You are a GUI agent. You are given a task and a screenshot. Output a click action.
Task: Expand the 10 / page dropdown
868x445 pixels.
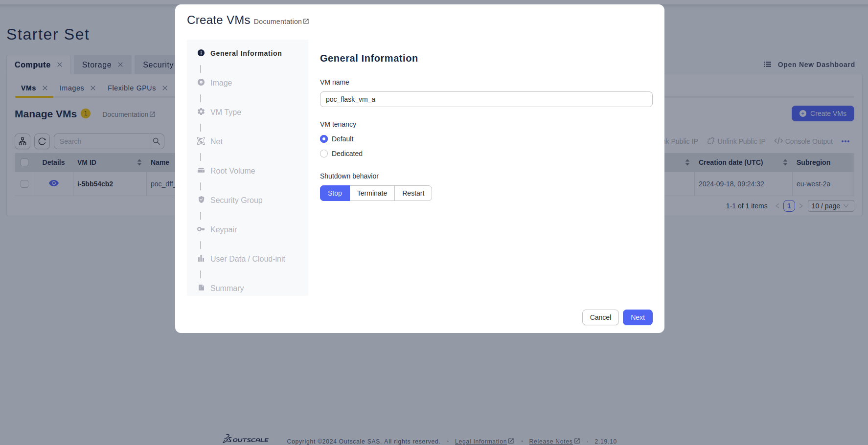(x=830, y=206)
